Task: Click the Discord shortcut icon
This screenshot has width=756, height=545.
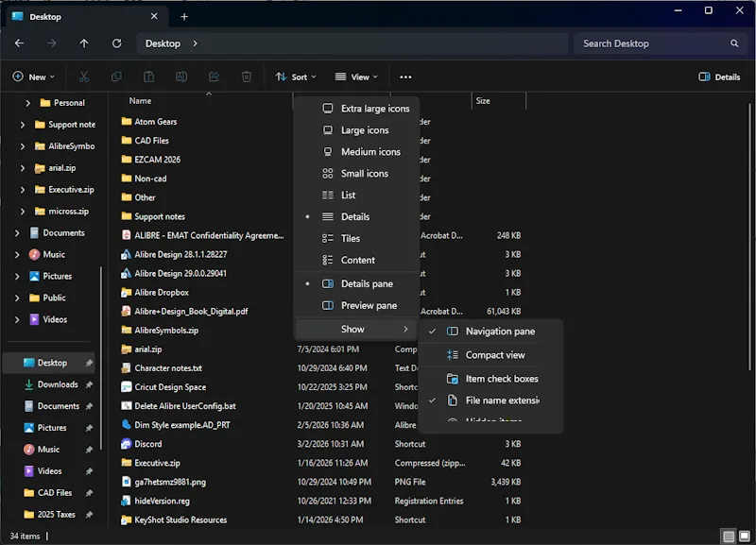Action: [x=126, y=444]
